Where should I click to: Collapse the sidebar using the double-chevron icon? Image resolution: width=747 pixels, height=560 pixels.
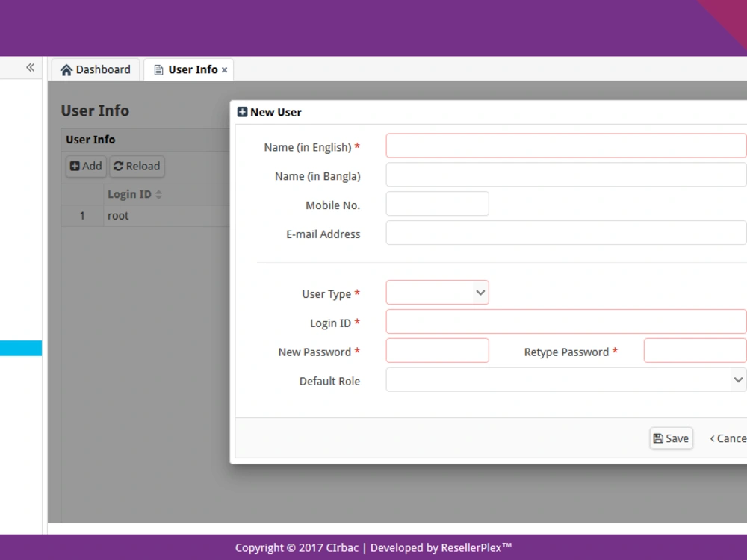30,66
